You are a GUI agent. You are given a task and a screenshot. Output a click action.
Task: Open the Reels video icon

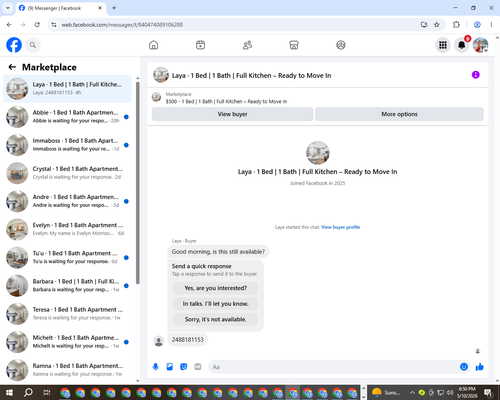tap(200, 45)
